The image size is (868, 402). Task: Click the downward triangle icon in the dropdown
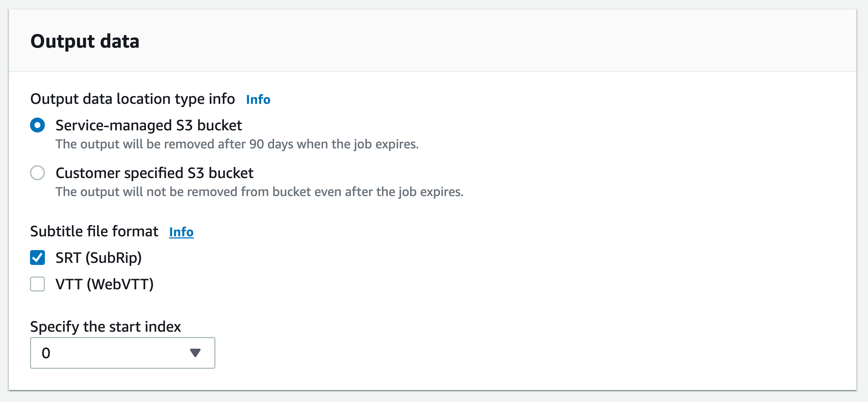[195, 353]
